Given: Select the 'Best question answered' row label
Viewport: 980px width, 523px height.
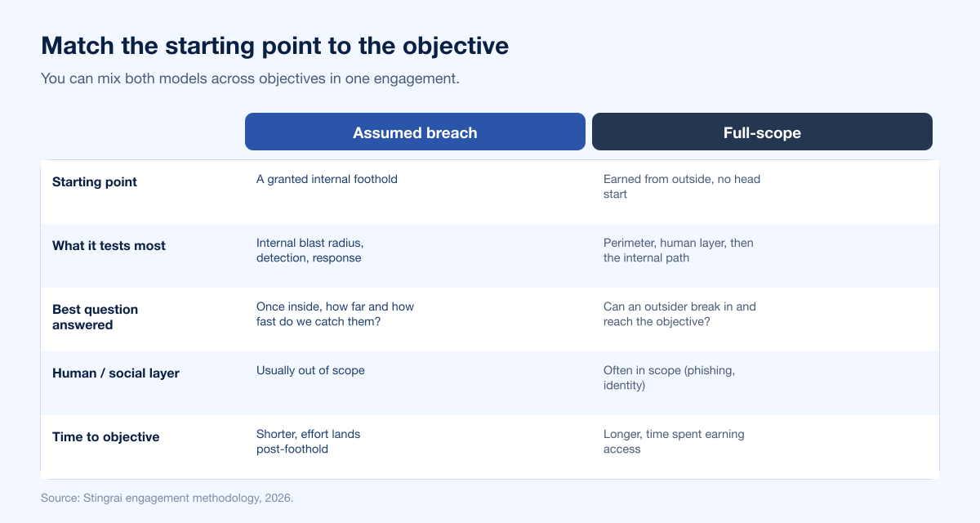Looking at the screenshot, I should click(96, 317).
